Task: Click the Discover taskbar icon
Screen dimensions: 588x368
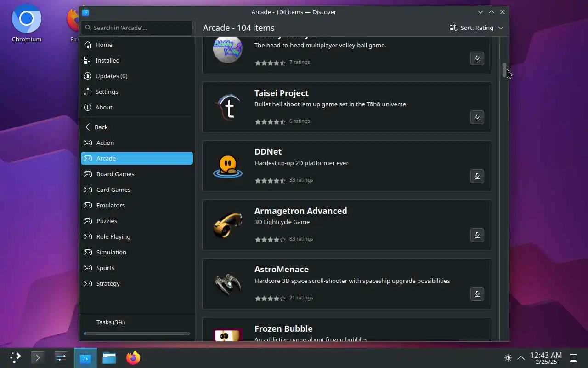Action: [85, 357]
